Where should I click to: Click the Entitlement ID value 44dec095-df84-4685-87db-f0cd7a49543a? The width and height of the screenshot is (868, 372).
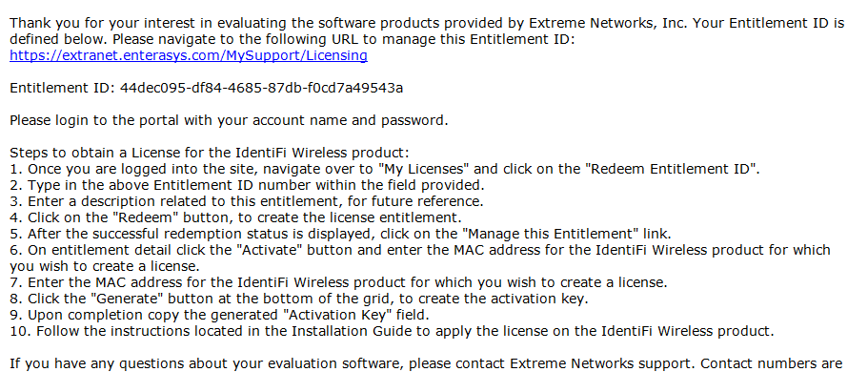pos(261,88)
